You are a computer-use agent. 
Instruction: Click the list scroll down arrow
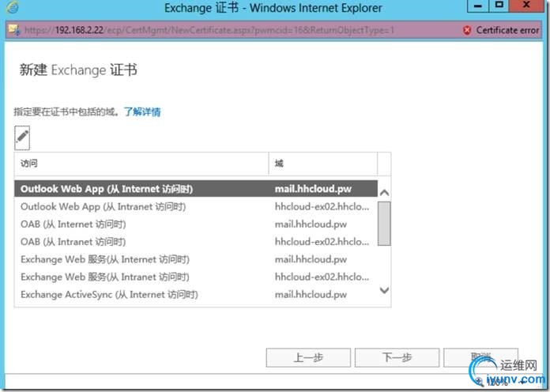pyautogui.click(x=384, y=290)
